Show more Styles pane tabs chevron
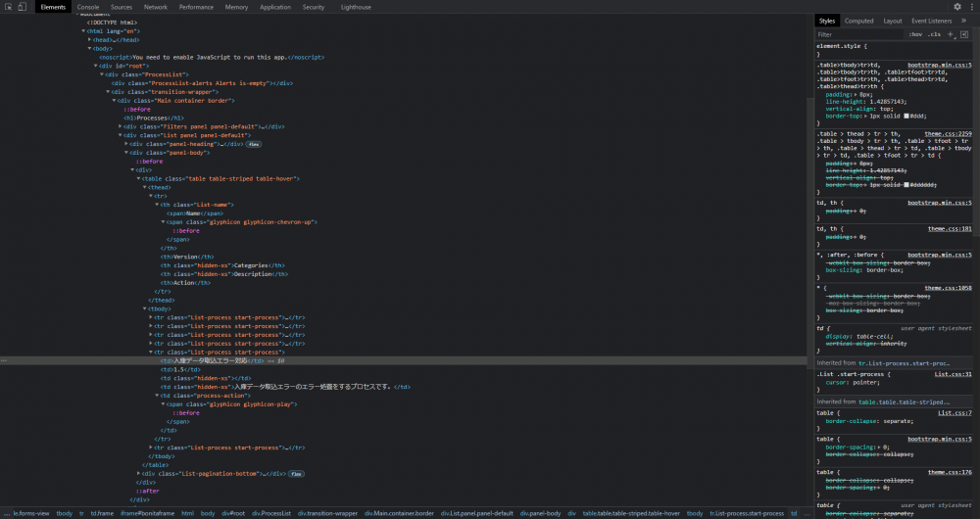The width and height of the screenshot is (980, 519). pos(963,21)
